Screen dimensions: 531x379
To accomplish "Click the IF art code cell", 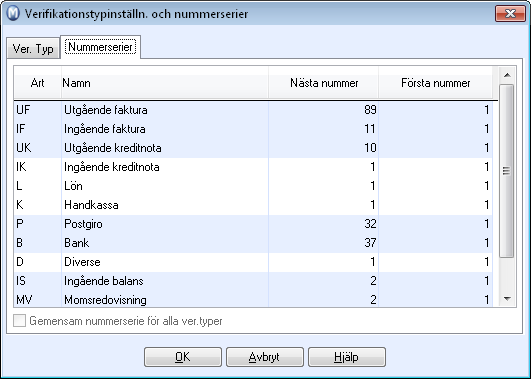I will pyautogui.click(x=37, y=129).
